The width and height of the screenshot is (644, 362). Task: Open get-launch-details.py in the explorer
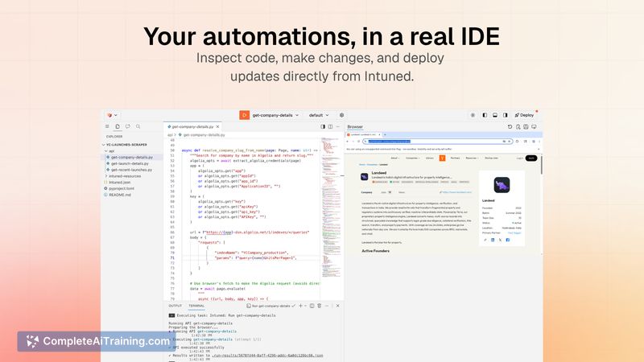coord(130,163)
